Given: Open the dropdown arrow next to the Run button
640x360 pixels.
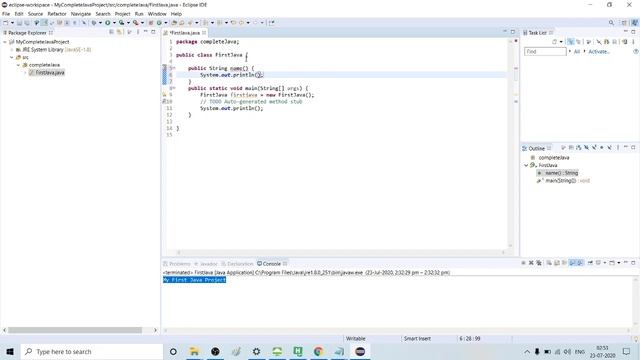Looking at the screenshot, I should click(114, 23).
